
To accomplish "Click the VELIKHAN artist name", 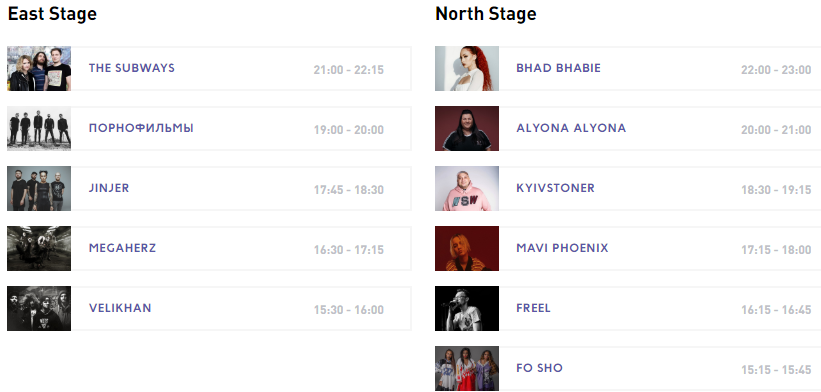I will tap(120, 308).
